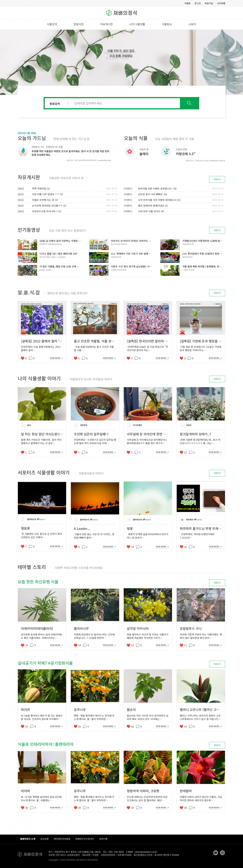Open the 아보카도 video thumbnail
This screenshot has width=243, height=868.
click(x=99, y=245)
